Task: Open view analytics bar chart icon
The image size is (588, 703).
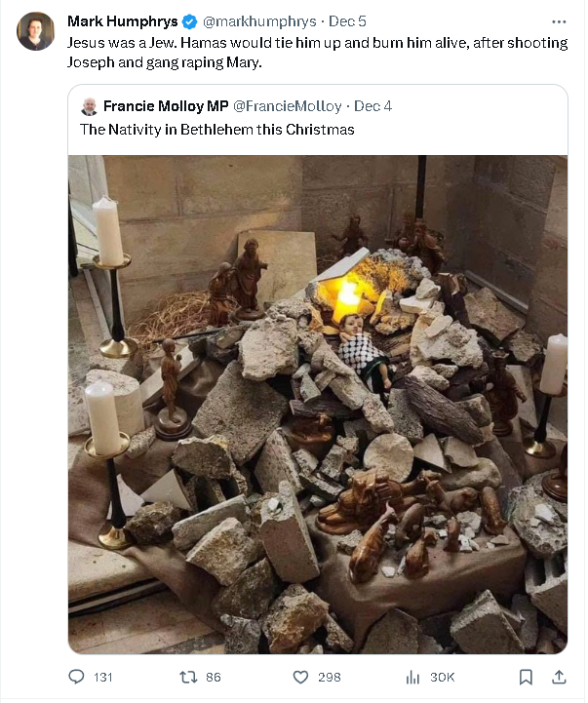Action: click(x=412, y=677)
